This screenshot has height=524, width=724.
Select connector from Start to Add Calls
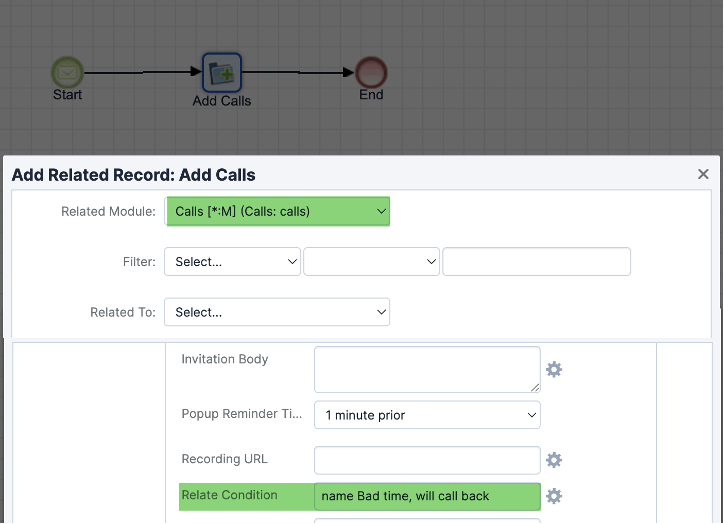coord(143,72)
